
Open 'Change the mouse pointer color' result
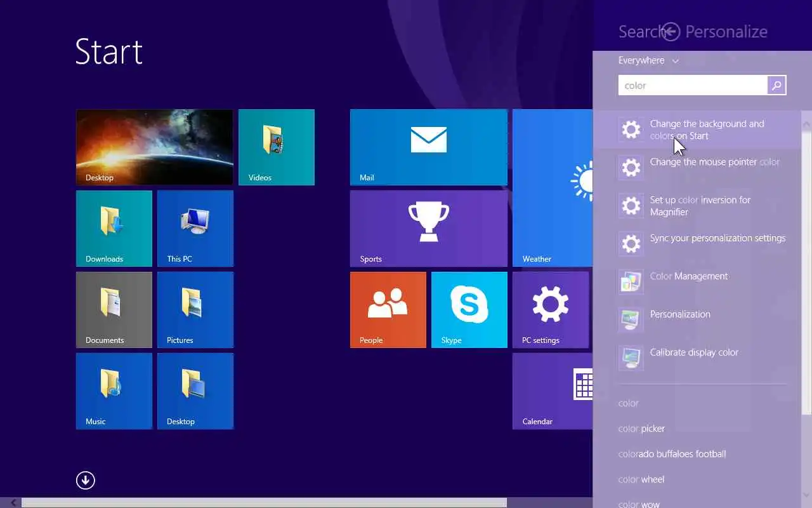click(x=697, y=168)
